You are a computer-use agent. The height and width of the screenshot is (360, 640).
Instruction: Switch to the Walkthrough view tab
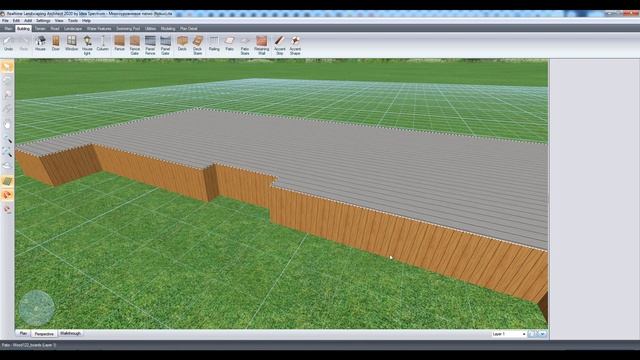[70, 333]
